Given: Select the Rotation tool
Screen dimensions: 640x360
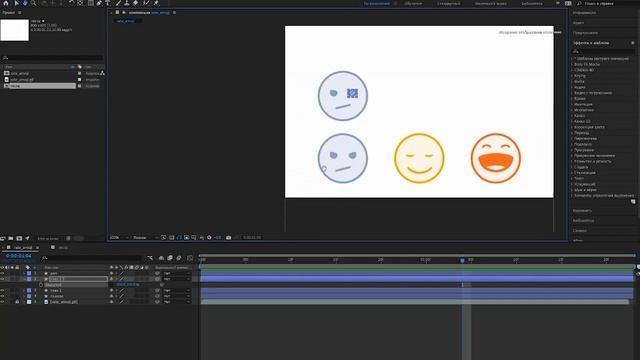Looking at the screenshot, I should 71,3.
